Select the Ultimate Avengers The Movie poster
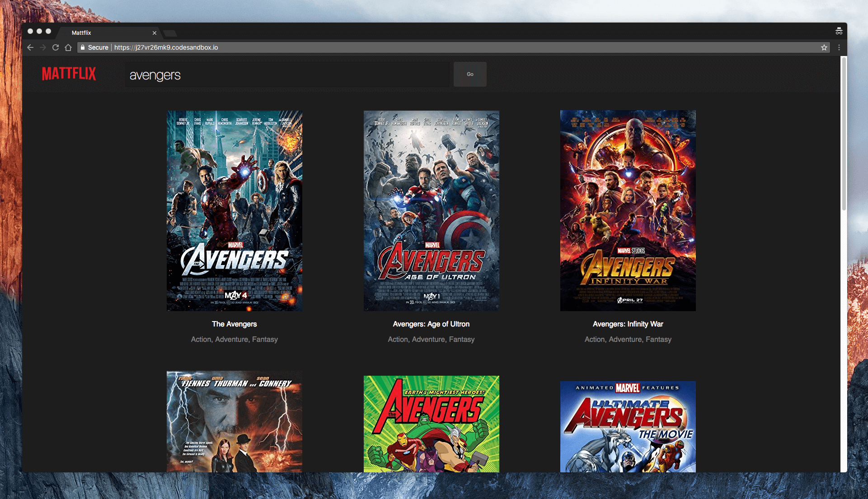 pos(628,426)
